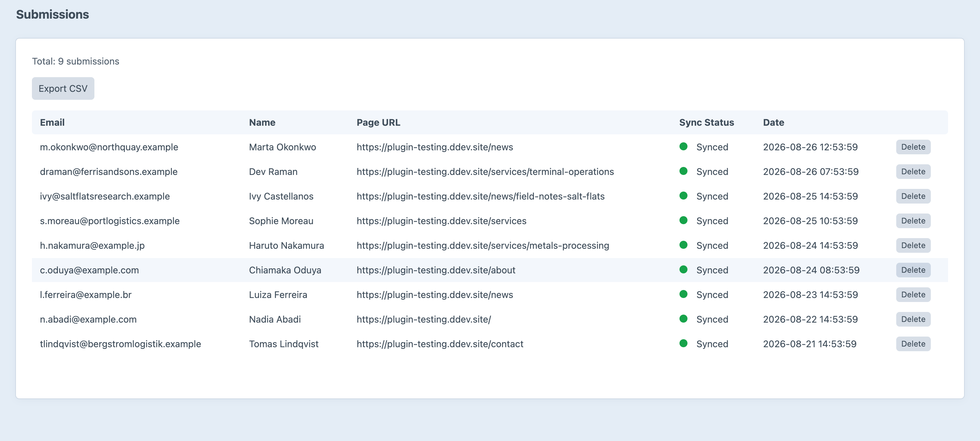Click the Total: 9 submissions text
The image size is (980, 441).
pyautogui.click(x=75, y=61)
